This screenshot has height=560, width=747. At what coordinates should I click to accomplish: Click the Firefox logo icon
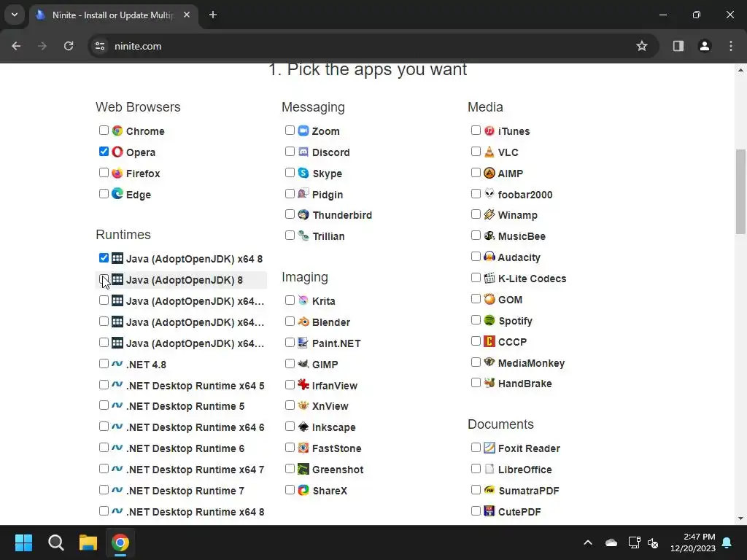click(117, 173)
